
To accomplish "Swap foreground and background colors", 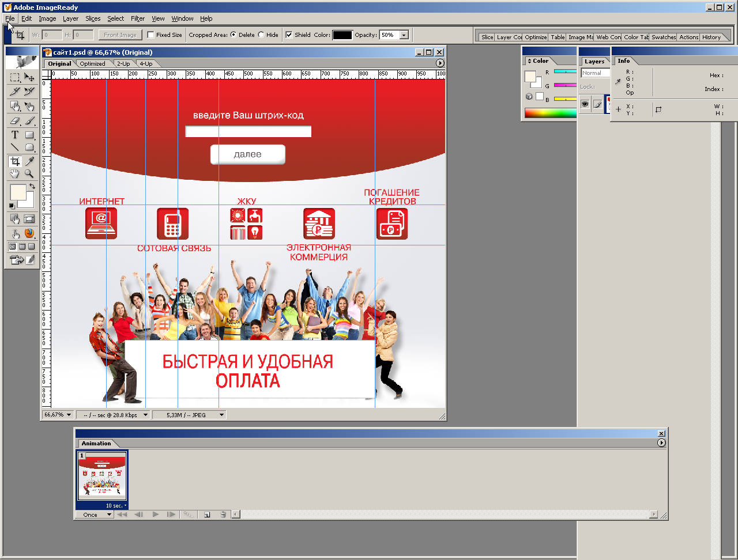I will [32, 187].
